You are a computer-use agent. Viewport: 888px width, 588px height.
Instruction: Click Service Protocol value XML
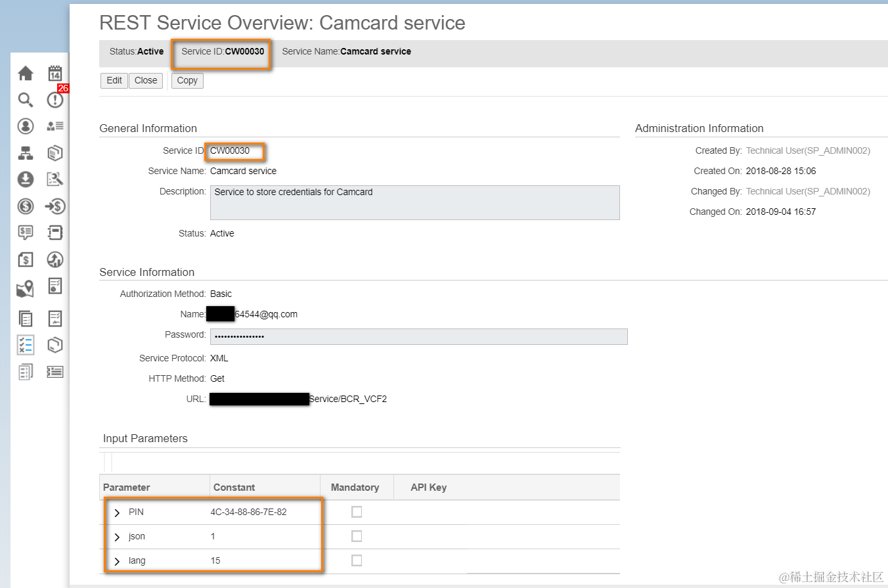pos(219,358)
